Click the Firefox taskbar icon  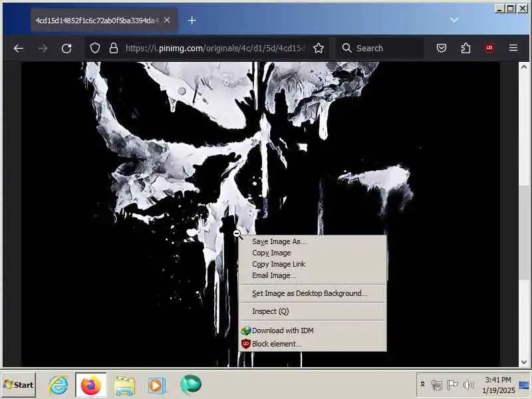(x=91, y=385)
